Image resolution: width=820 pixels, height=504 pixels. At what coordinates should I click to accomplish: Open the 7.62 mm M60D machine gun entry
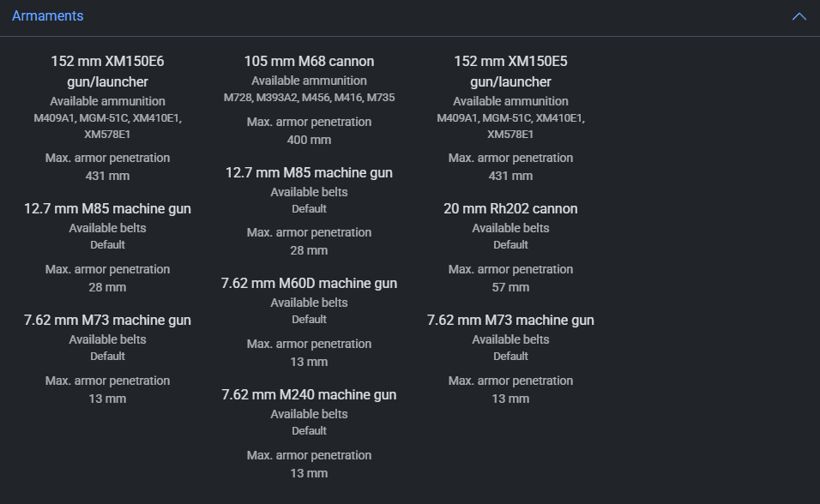pos(309,283)
